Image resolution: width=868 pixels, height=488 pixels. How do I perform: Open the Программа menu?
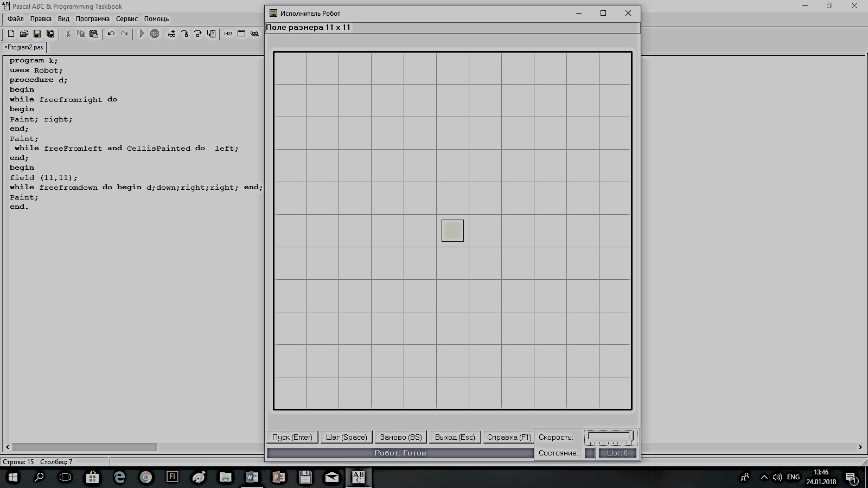pyautogui.click(x=93, y=18)
